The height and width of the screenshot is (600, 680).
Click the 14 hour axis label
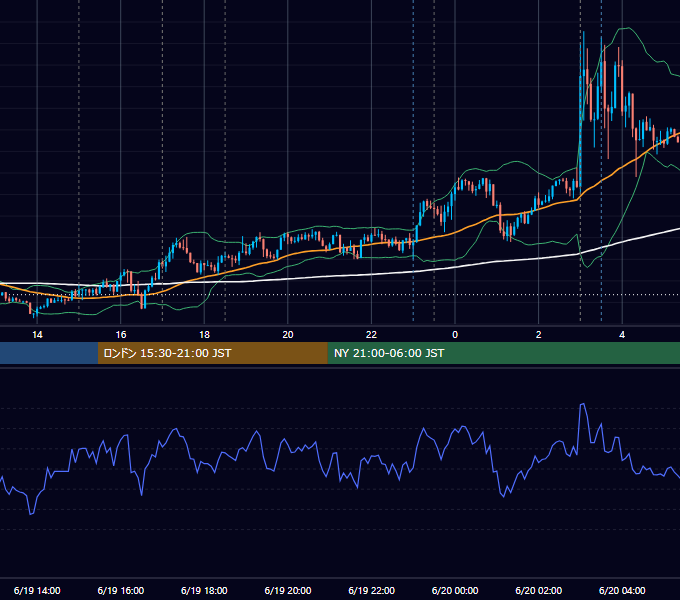[x=37, y=335]
